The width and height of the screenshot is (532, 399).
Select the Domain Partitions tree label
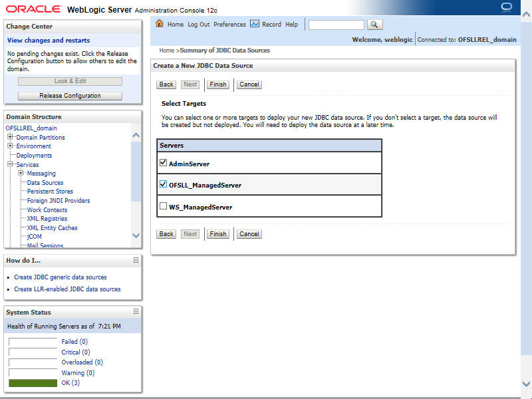point(41,138)
